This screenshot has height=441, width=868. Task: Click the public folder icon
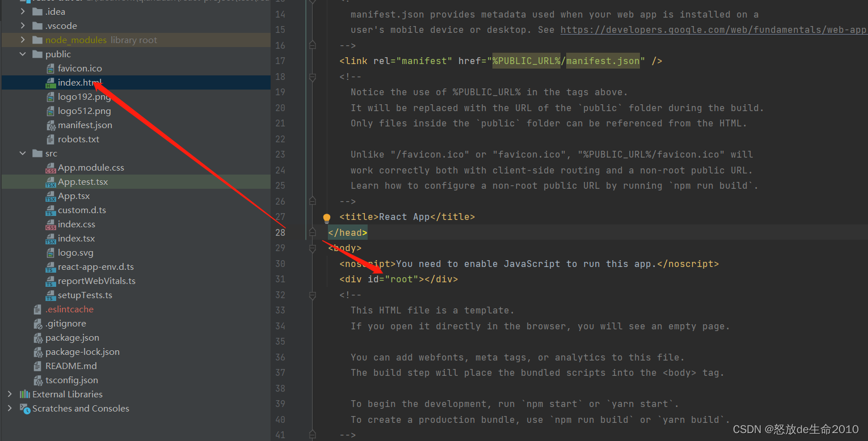pos(37,54)
